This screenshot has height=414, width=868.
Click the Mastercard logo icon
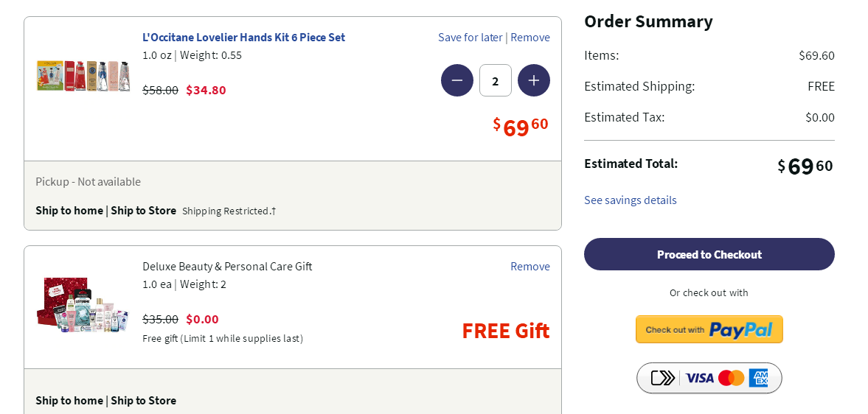(x=732, y=378)
